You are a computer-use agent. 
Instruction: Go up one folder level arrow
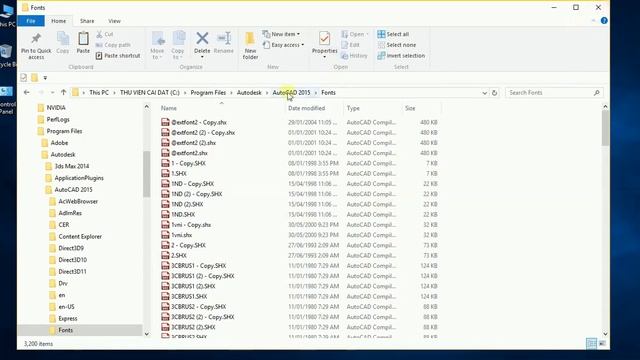63,93
